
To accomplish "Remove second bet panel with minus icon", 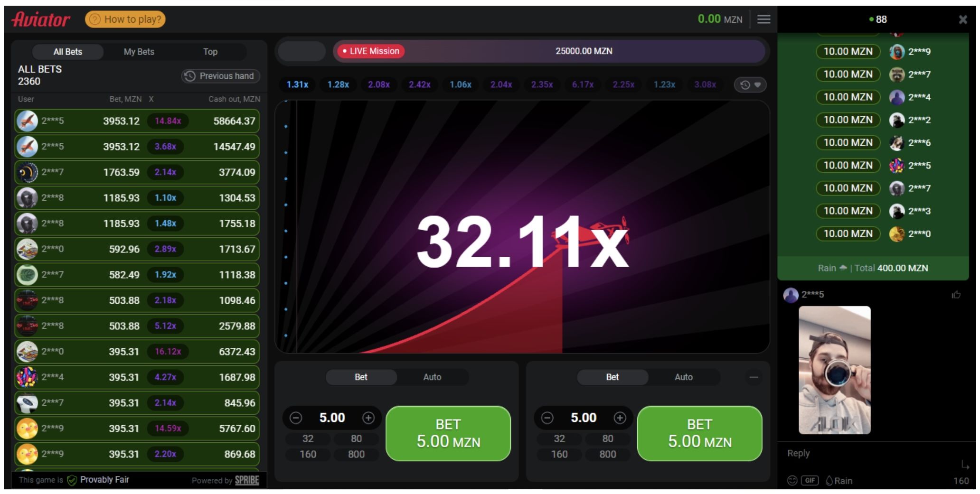I will pos(754,377).
